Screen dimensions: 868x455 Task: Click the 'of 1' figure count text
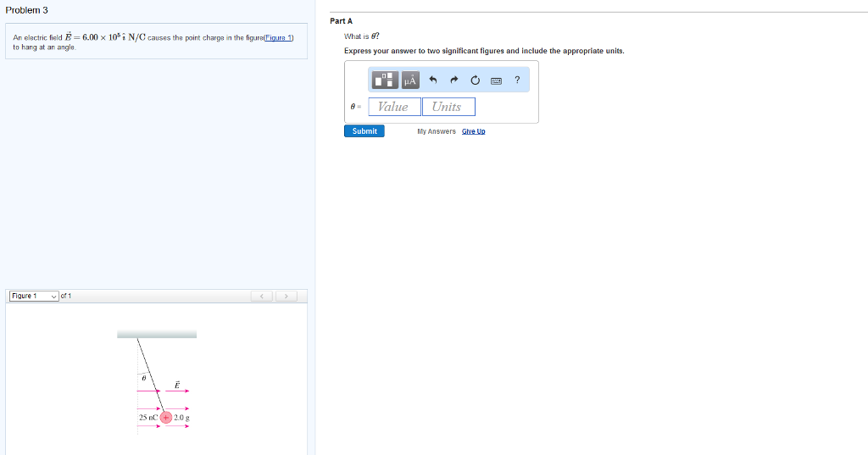pos(66,297)
